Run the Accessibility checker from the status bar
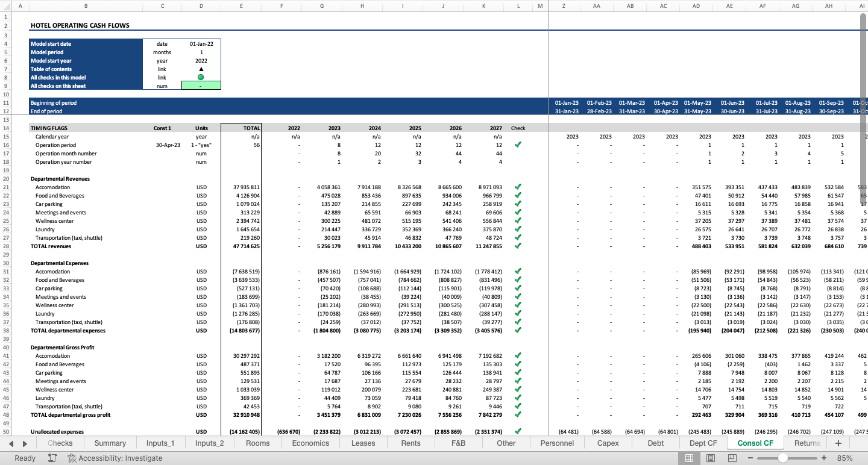The image size is (868, 465). click(x=72, y=458)
